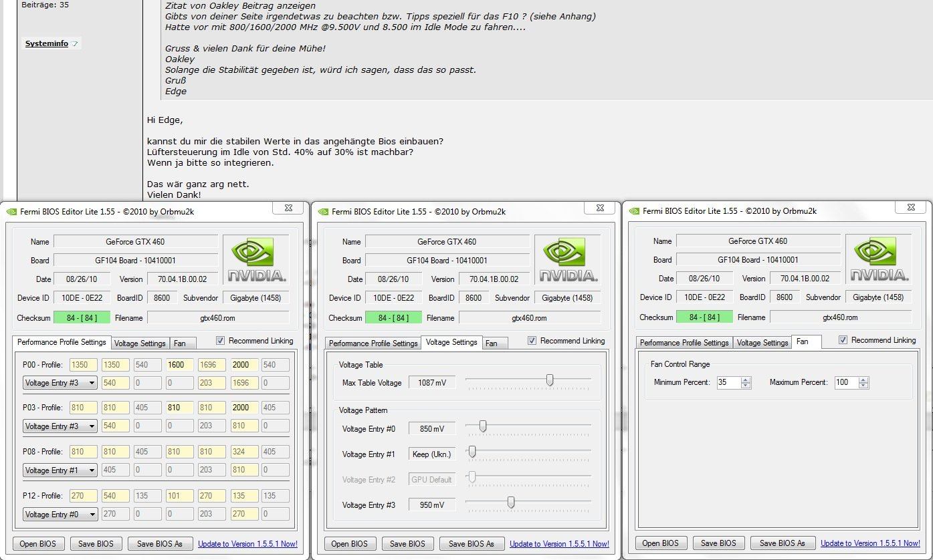The image size is (933, 560).
Task: Click the GeForce GTX 460 Name field in the Voltage Settings window
Action: point(447,242)
